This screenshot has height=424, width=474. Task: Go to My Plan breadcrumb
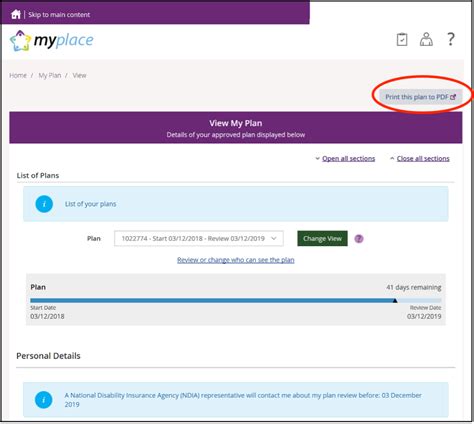click(x=50, y=75)
